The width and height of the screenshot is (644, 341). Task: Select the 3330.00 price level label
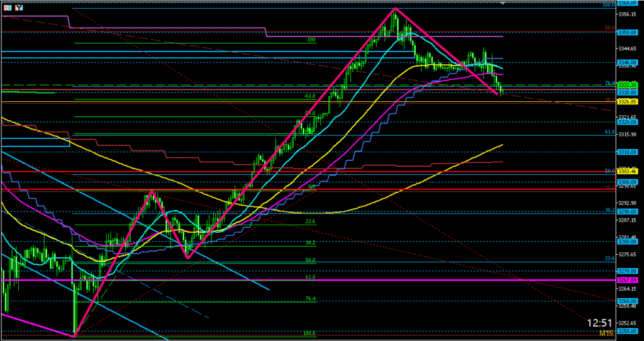[628, 92]
